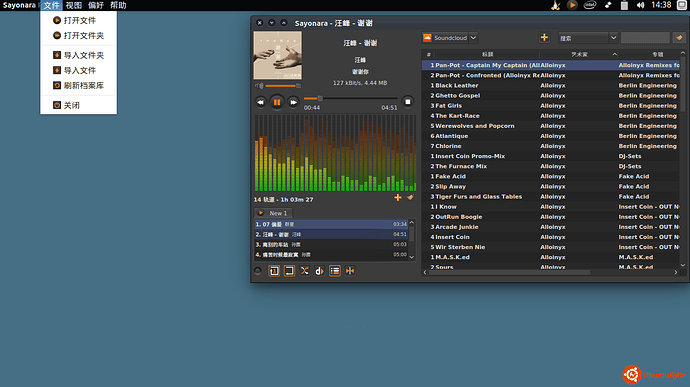690x387 pixels.
Task: Open the 帮助 menu
Action: click(x=118, y=5)
